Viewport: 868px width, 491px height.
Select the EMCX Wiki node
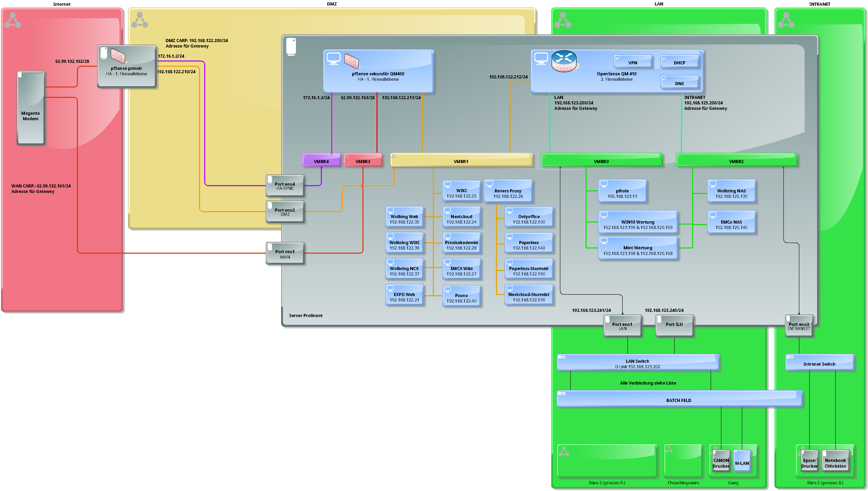[461, 269]
